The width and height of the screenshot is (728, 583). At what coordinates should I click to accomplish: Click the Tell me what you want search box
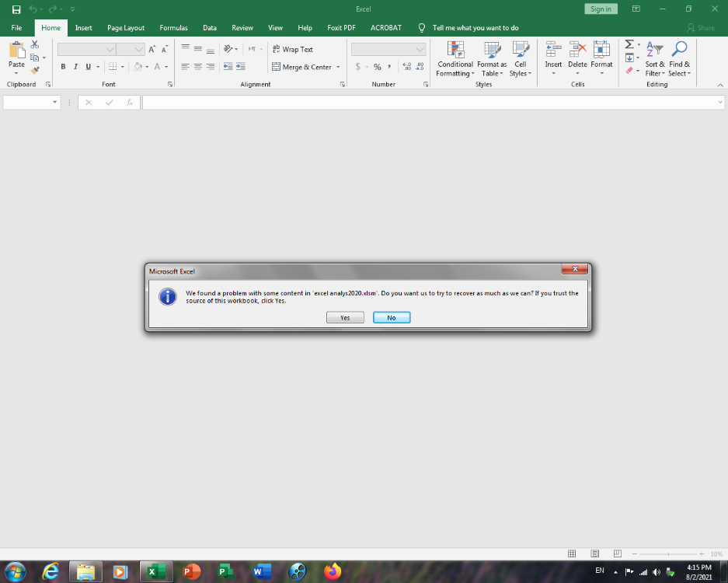475,28
